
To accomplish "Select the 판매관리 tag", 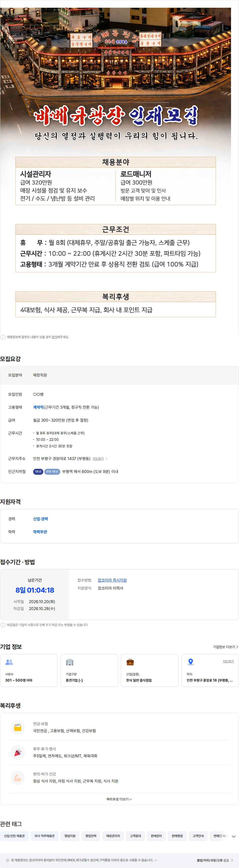I will tap(156, 836).
